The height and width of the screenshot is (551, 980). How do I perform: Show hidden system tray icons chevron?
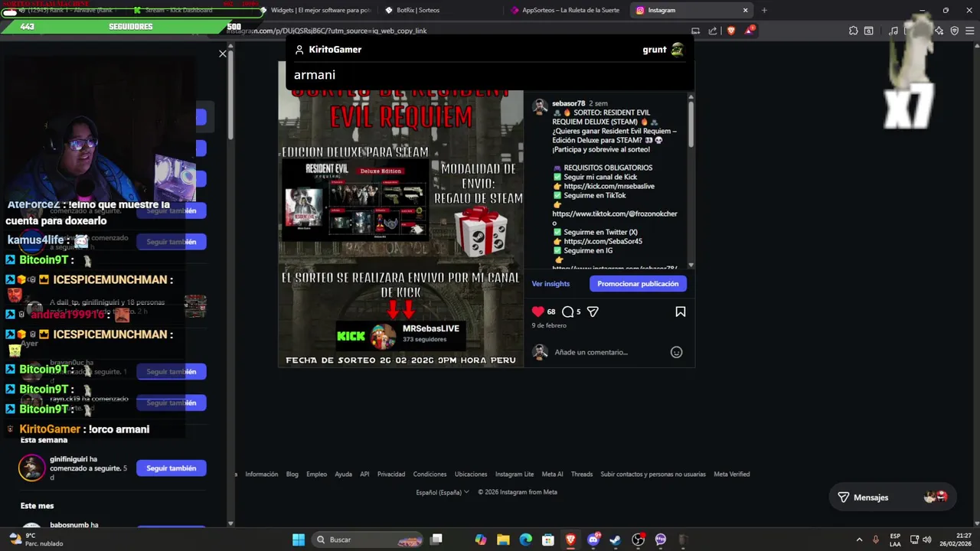(859, 540)
